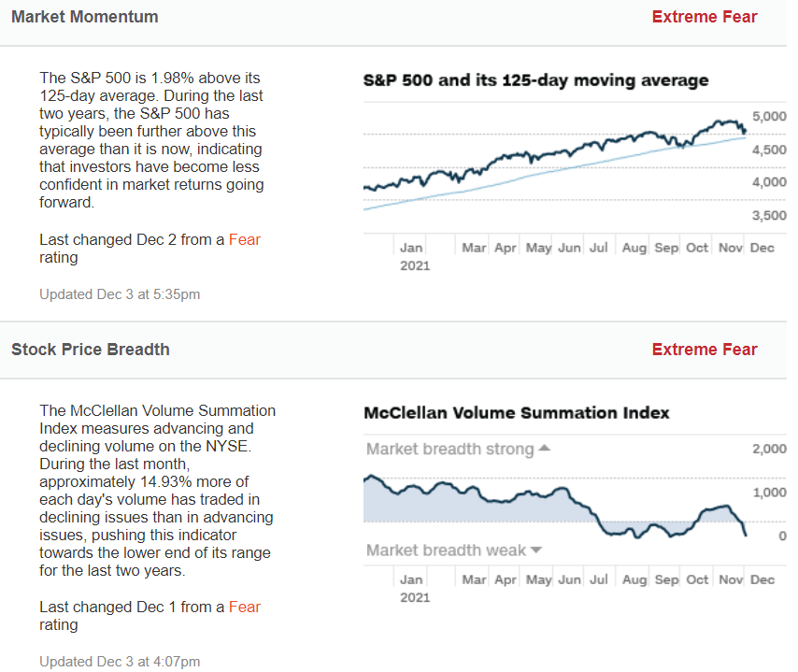
Task: Click Extreme Fear rating for Stock Price Breadth
Action: tap(705, 350)
